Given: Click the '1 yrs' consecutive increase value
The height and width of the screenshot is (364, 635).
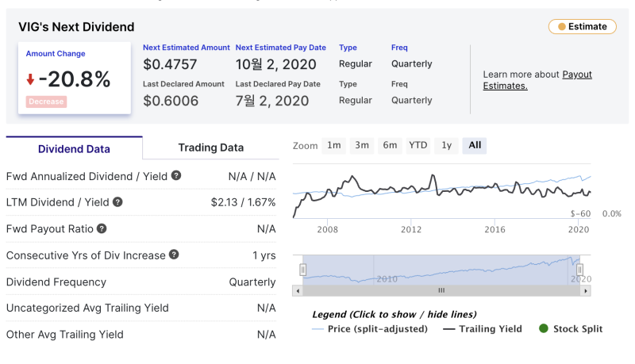Looking at the screenshot, I should tap(264, 255).
